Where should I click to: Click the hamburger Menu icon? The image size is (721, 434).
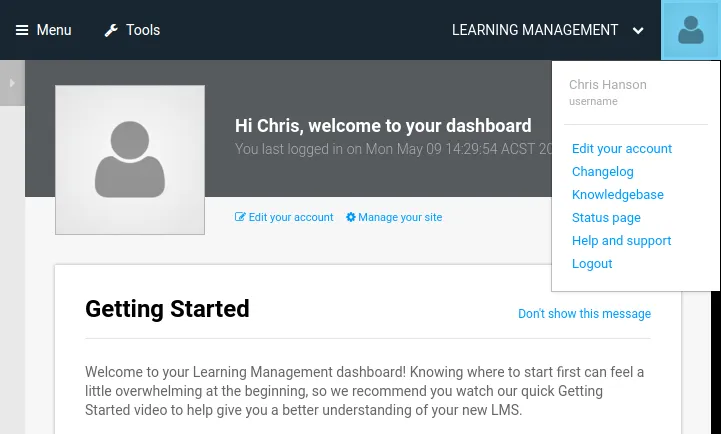pyautogui.click(x=22, y=30)
